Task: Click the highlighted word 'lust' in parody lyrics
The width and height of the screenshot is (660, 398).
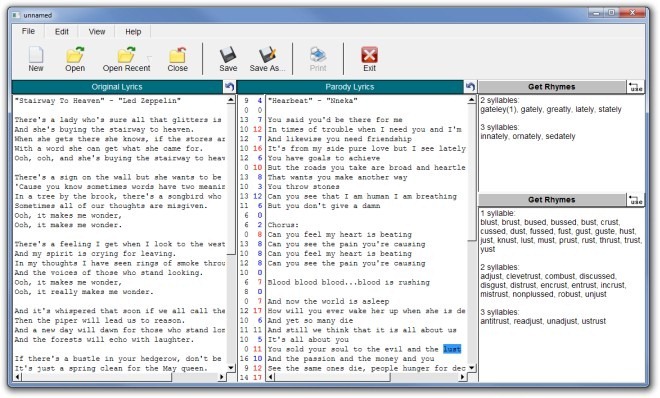Action: tap(452, 349)
